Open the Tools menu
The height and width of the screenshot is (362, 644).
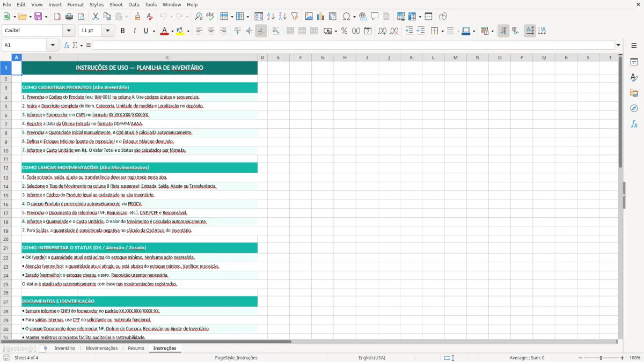pos(151,4)
